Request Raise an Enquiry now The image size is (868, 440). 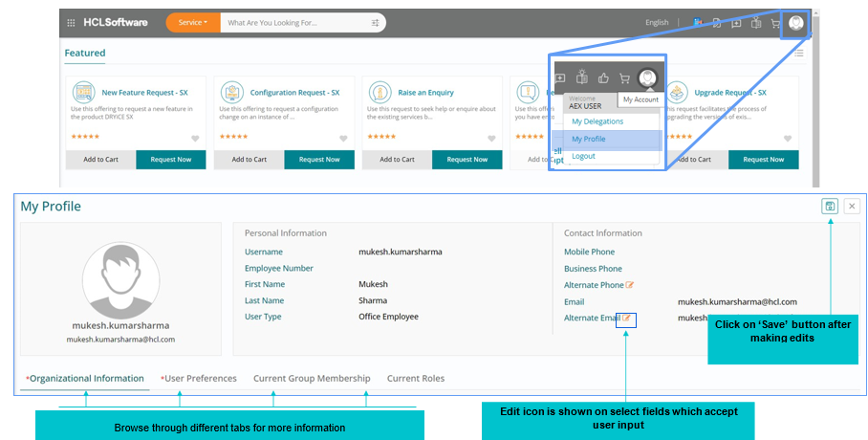pyautogui.click(x=467, y=160)
